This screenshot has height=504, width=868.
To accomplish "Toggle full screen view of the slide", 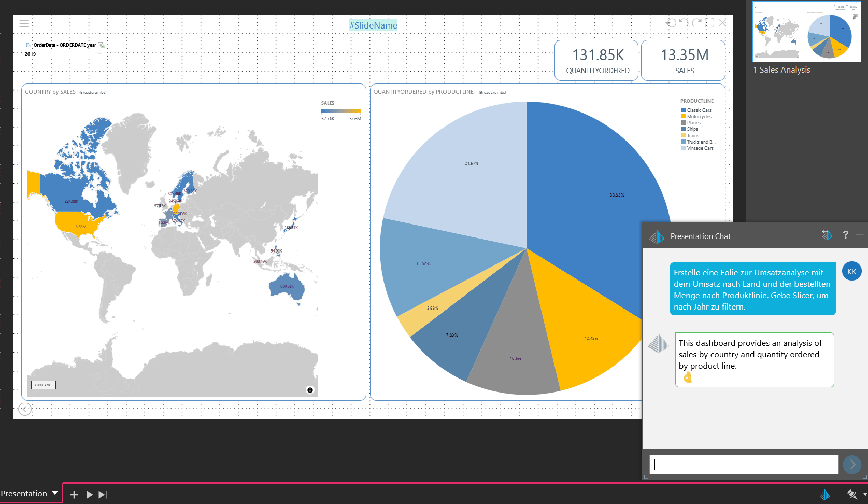I will 709,23.
